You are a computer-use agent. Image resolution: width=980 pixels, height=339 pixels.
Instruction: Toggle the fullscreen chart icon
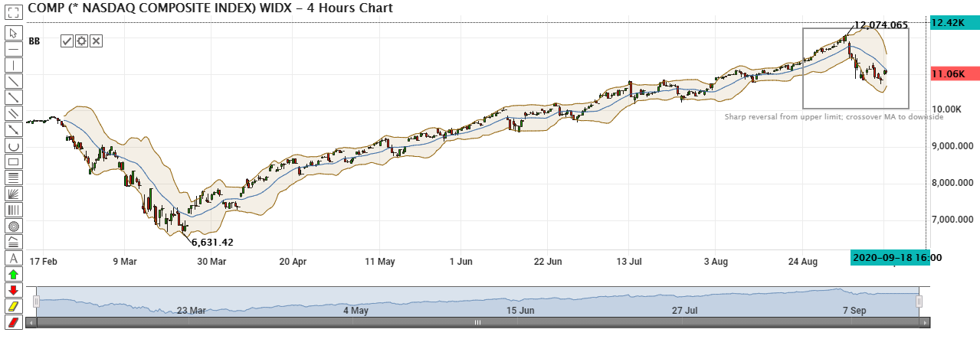pyautogui.click(x=13, y=11)
